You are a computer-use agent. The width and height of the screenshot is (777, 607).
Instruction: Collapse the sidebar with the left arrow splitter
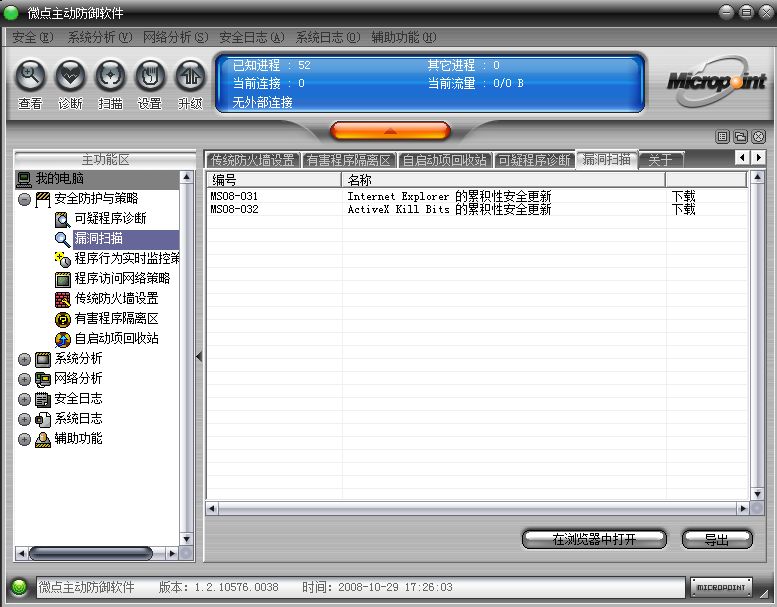pos(199,356)
